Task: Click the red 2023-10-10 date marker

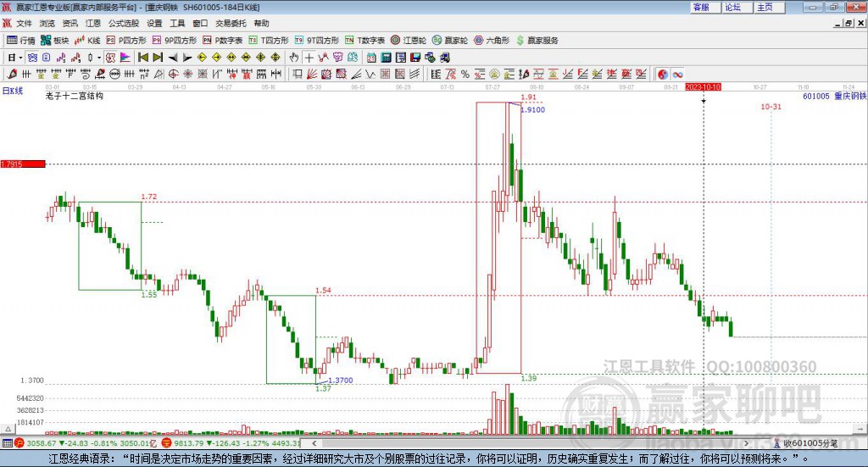Action: pos(703,87)
